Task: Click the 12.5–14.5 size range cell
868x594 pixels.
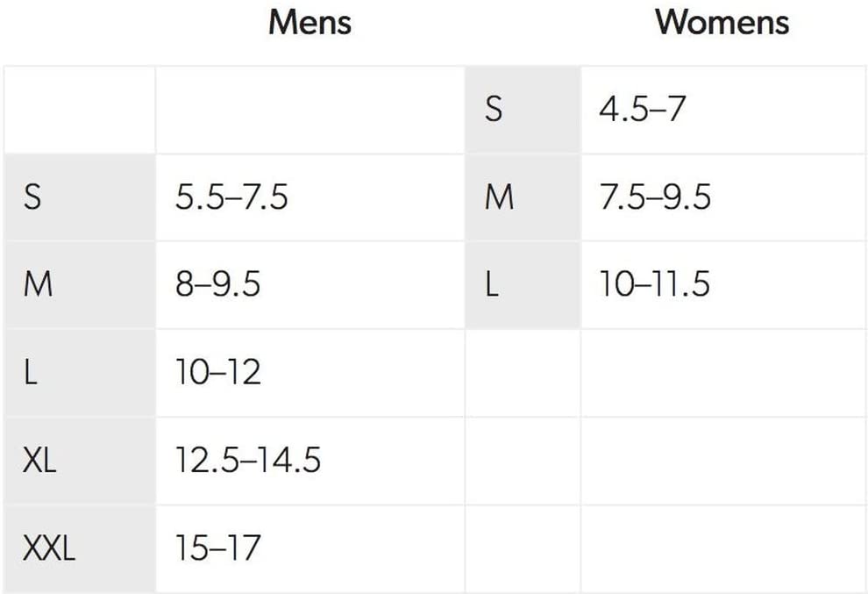Action: (x=248, y=461)
